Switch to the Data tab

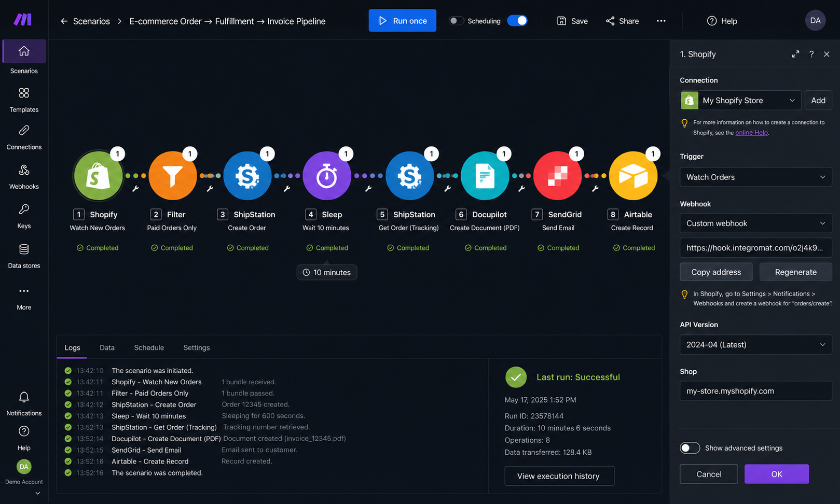pyautogui.click(x=107, y=348)
